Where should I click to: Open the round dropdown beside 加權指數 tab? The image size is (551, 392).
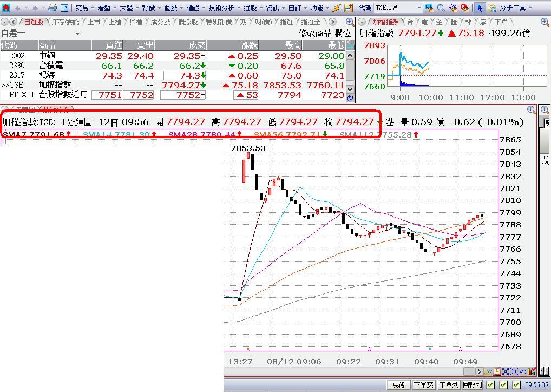pos(362,22)
